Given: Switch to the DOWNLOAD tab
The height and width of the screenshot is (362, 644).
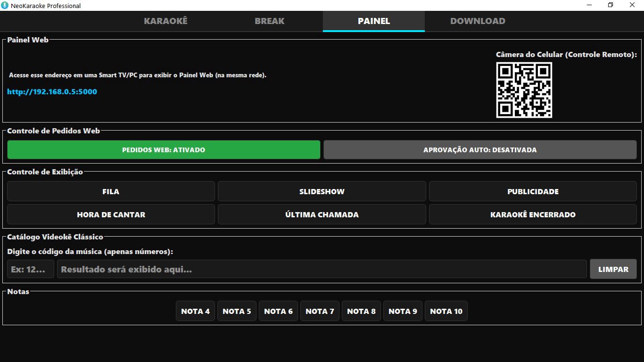Looking at the screenshot, I should click(478, 21).
